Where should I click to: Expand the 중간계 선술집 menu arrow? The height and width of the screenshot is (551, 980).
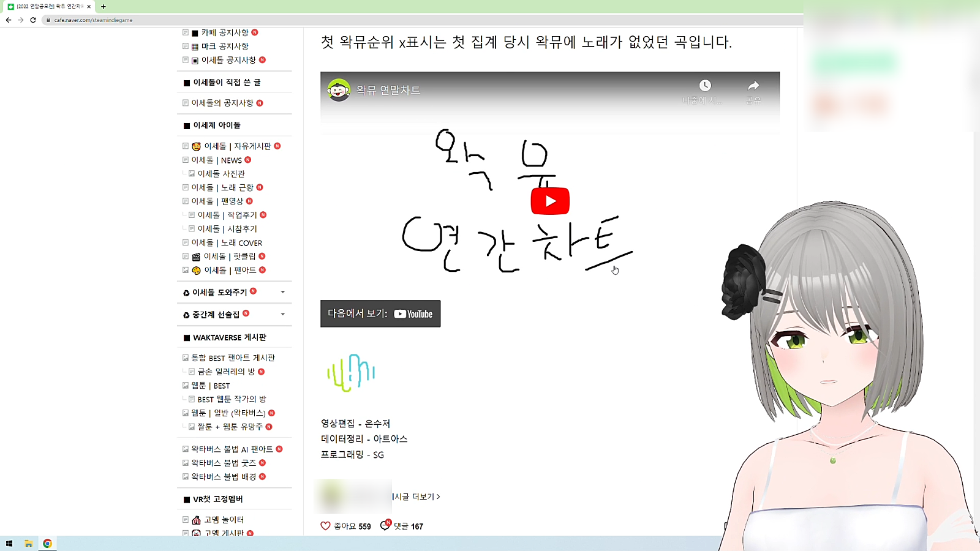283,315
